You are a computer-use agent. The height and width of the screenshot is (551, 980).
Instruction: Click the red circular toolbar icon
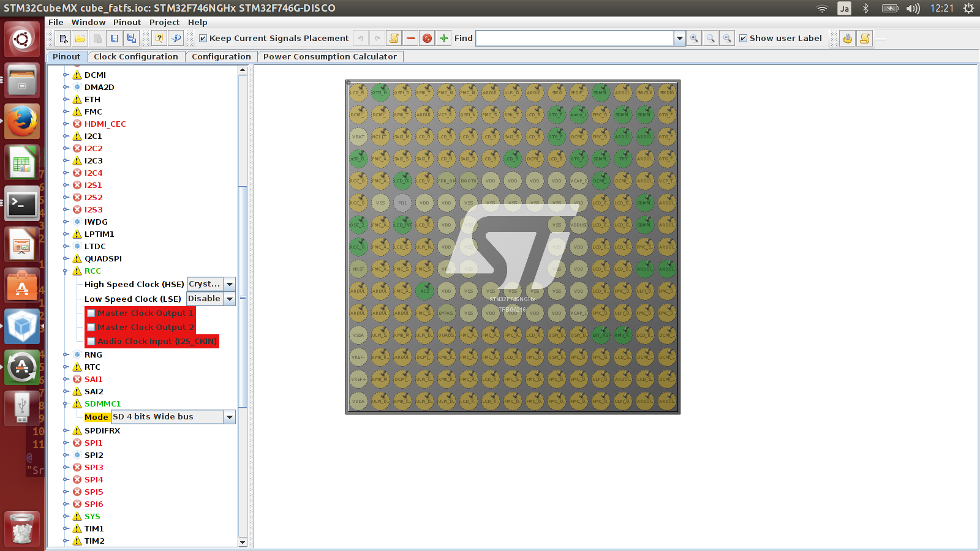427,39
